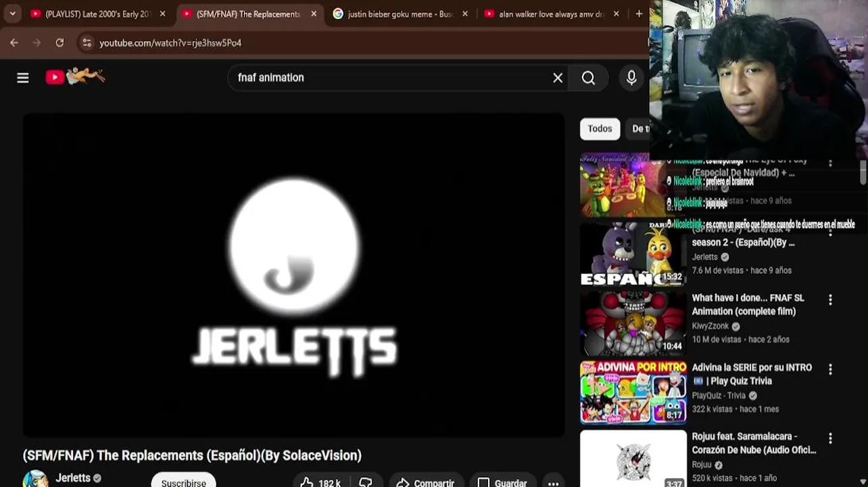This screenshot has width=868, height=487.
Task: Open the YouTube hamburger guide menu
Action: [23, 78]
